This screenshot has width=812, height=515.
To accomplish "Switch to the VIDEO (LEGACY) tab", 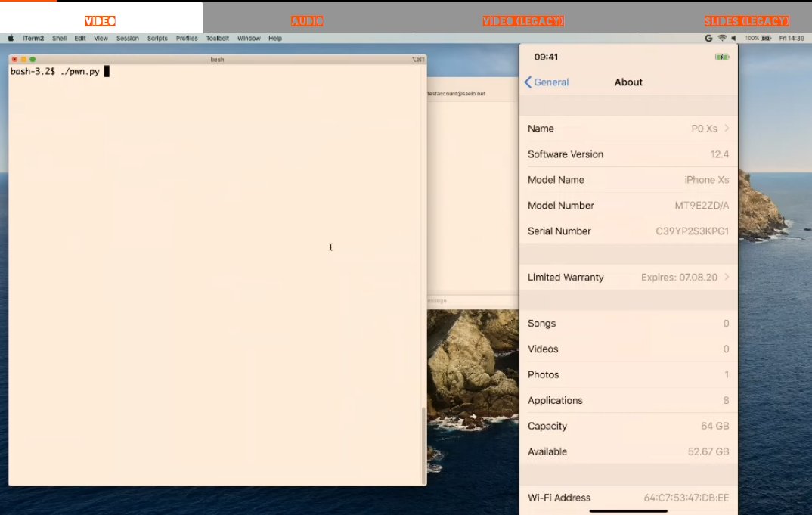I will [x=523, y=21].
